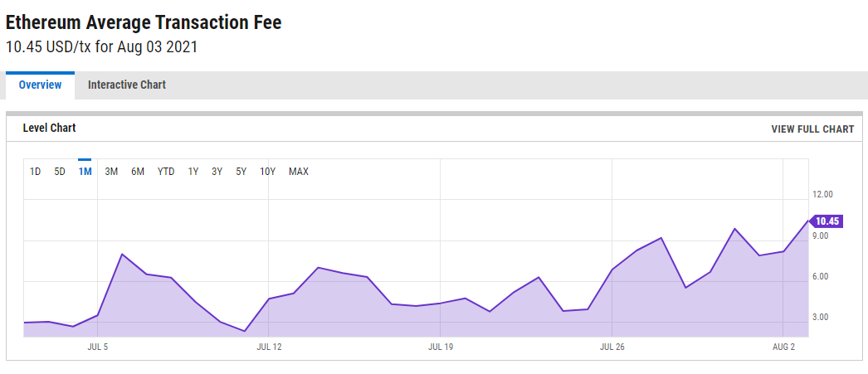This screenshot has width=868, height=374.
Task: Set chart range to YTD
Action: [x=166, y=172]
